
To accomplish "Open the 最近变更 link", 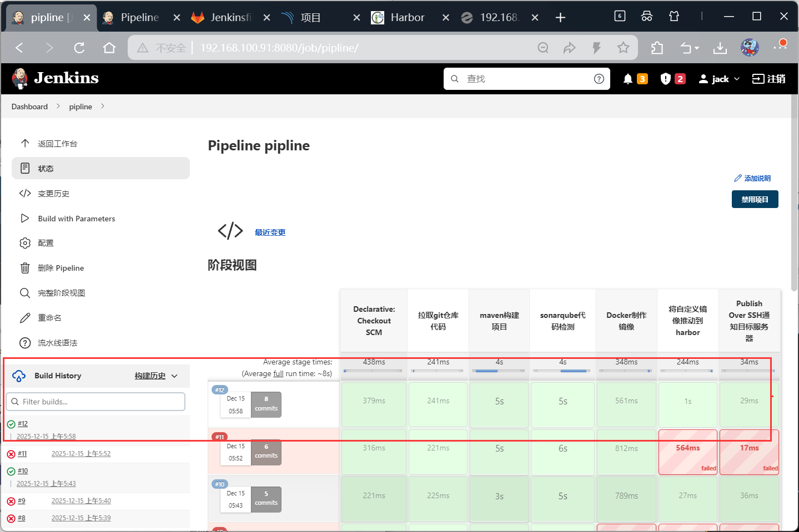I will (270, 232).
